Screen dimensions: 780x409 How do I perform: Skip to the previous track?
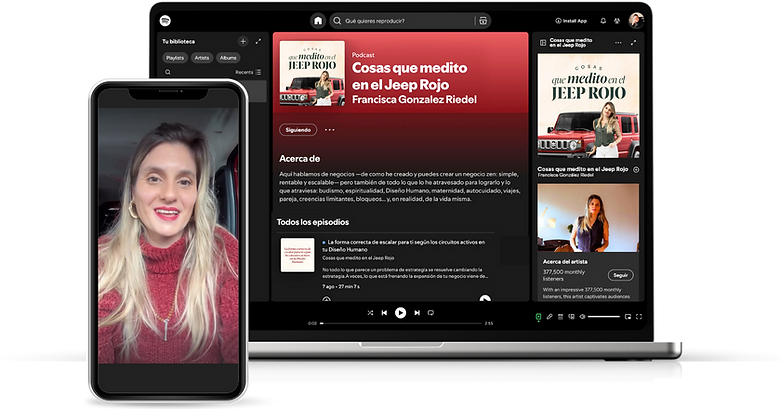point(384,312)
